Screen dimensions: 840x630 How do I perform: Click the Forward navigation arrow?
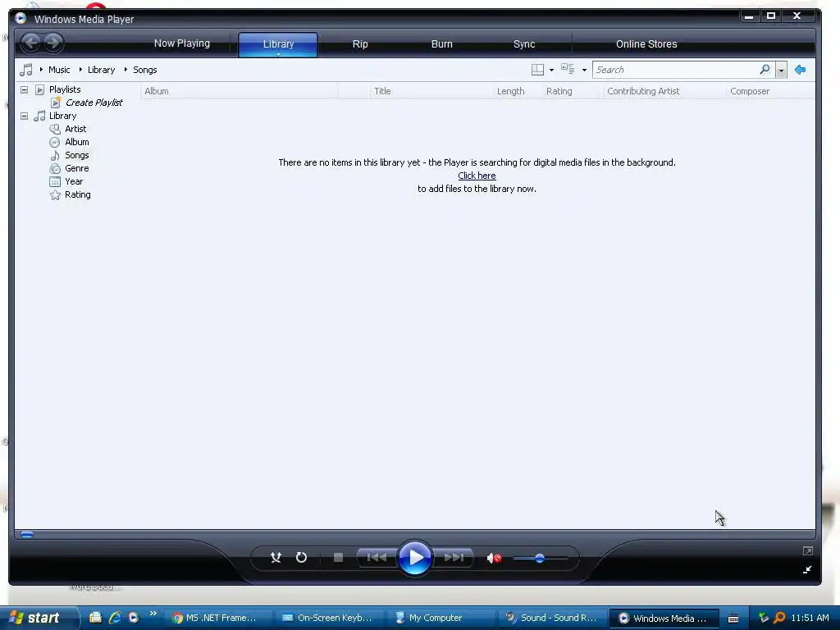coord(53,43)
